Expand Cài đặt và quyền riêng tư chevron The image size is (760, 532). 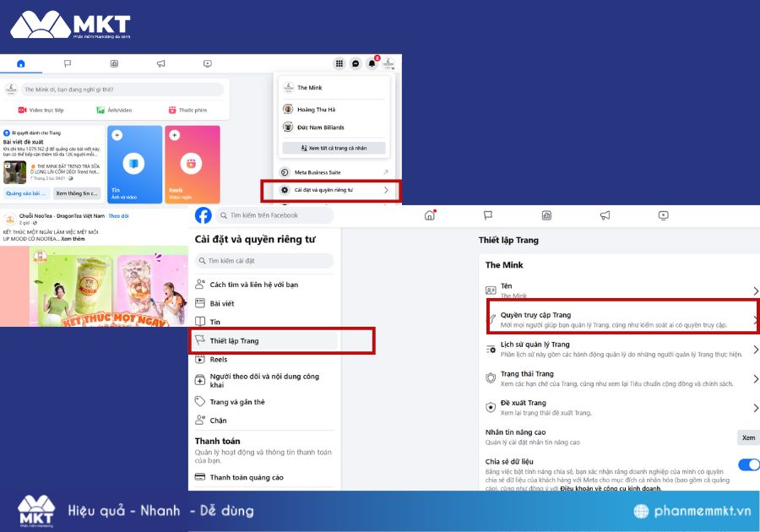pos(386,190)
